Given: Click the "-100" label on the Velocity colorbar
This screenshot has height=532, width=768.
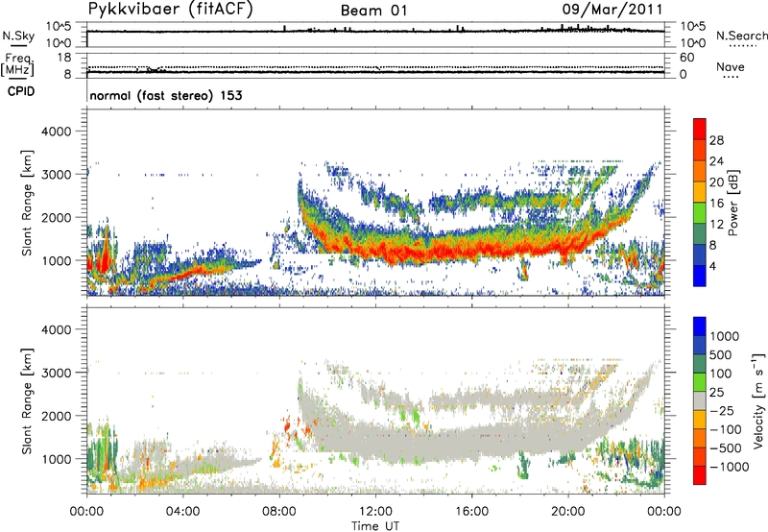Looking at the screenshot, I should click(x=726, y=429).
